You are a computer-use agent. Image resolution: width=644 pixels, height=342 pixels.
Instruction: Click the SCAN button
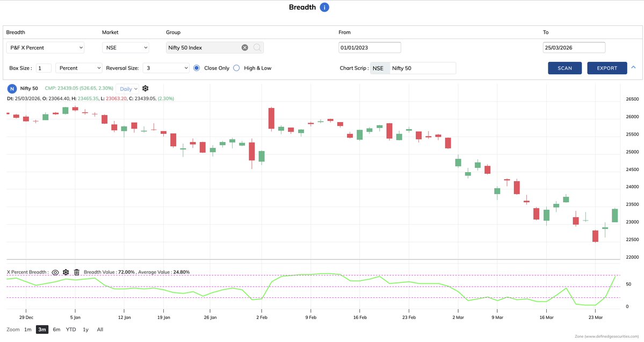tap(565, 68)
